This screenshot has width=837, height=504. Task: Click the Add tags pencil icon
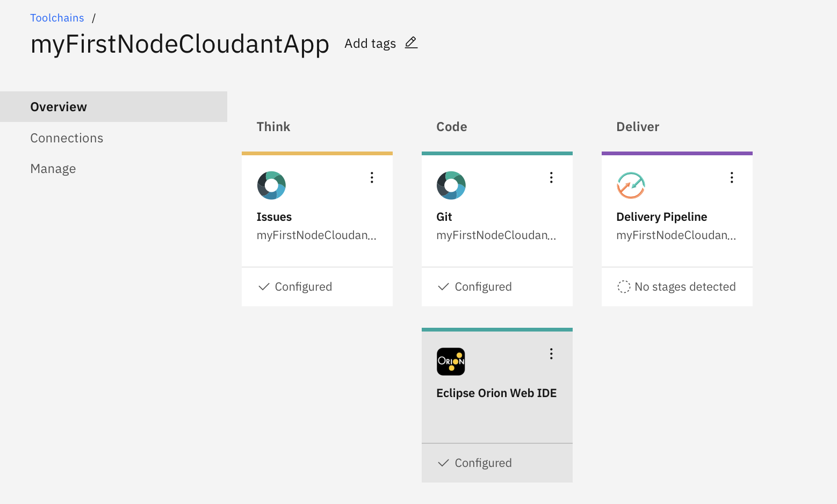coord(411,42)
